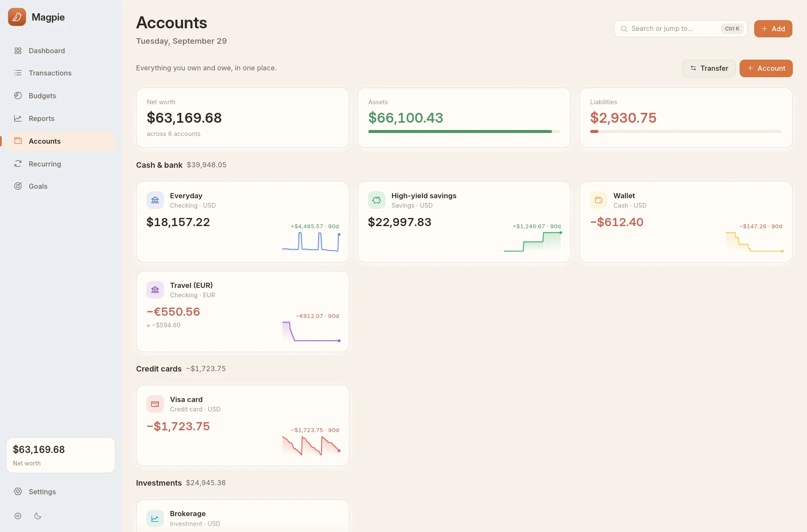Click the Magpie logo icon

[17, 17]
